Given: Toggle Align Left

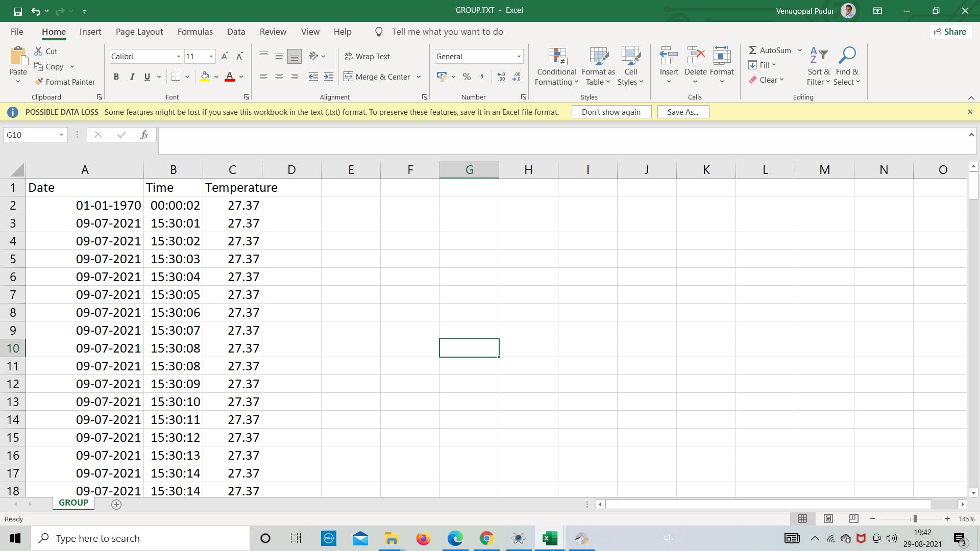Looking at the screenshot, I should [263, 77].
